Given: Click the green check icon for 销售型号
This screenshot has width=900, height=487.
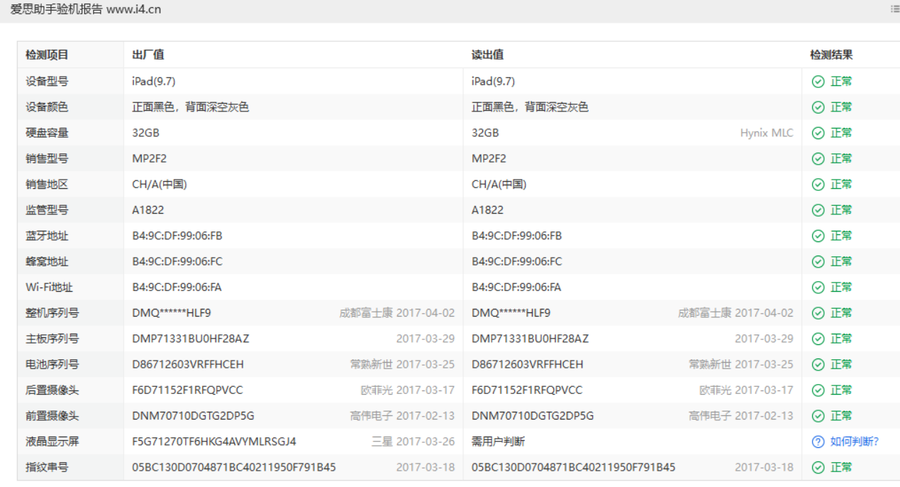Looking at the screenshot, I should pyautogui.click(x=818, y=159).
